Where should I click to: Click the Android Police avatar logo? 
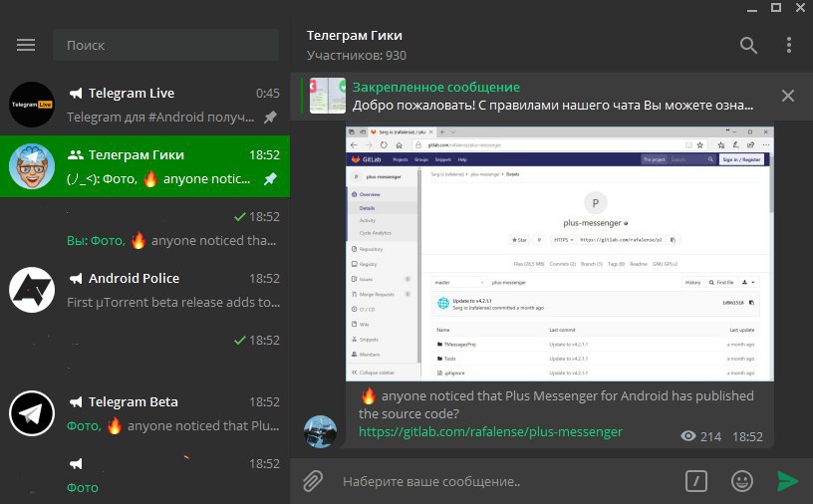(x=32, y=290)
